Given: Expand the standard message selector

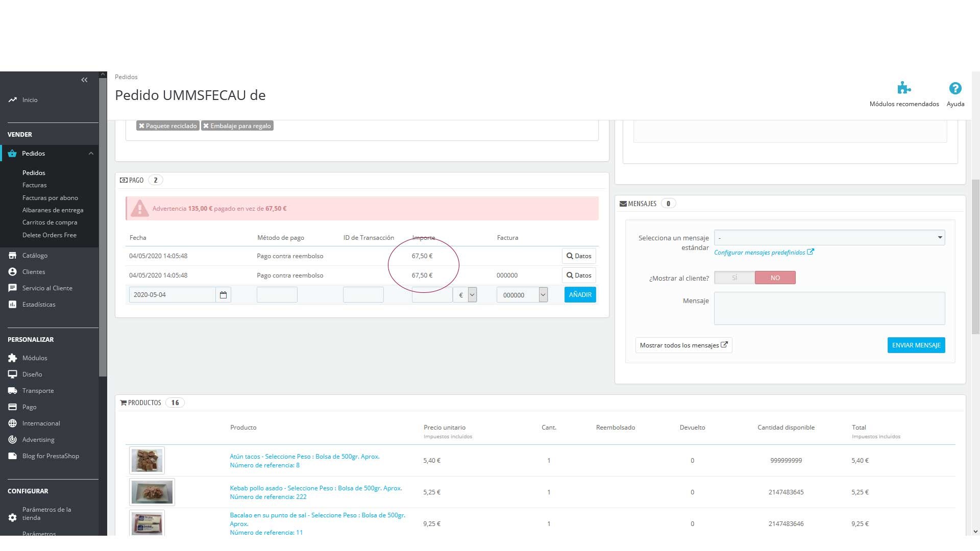Looking at the screenshot, I should tap(829, 238).
